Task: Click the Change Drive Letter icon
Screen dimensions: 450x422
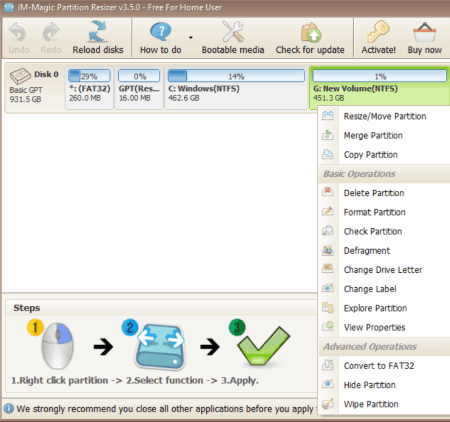Action: coord(328,269)
